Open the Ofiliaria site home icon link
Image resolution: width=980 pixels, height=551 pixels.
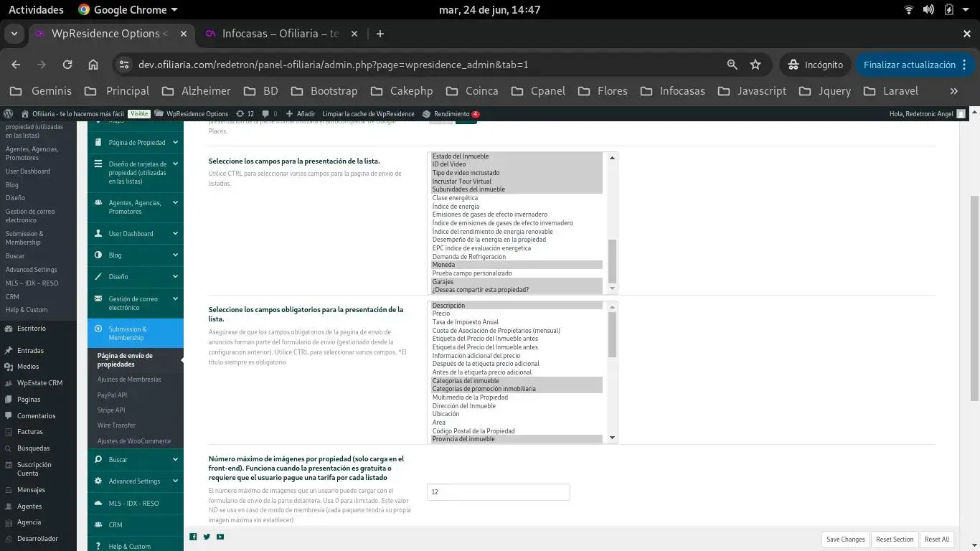tap(25, 113)
